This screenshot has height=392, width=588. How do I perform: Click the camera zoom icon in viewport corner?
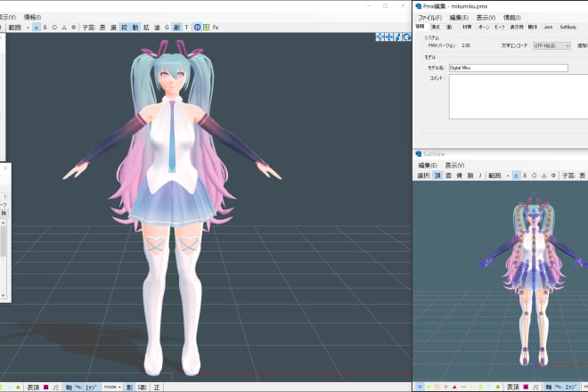click(x=398, y=37)
